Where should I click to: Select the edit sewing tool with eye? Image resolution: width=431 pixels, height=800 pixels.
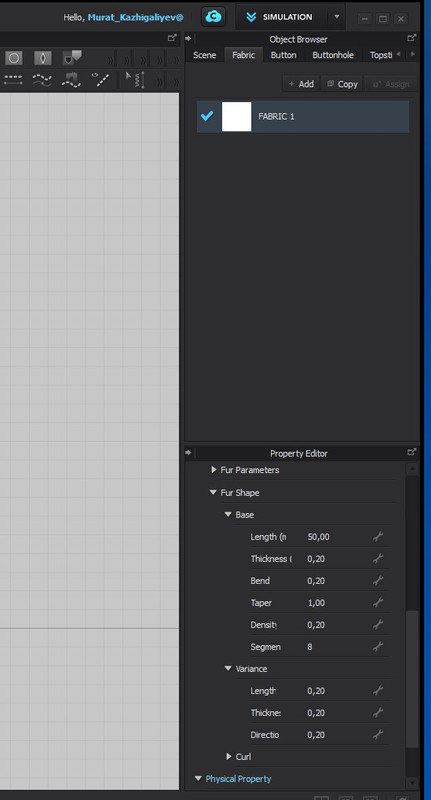click(100, 80)
